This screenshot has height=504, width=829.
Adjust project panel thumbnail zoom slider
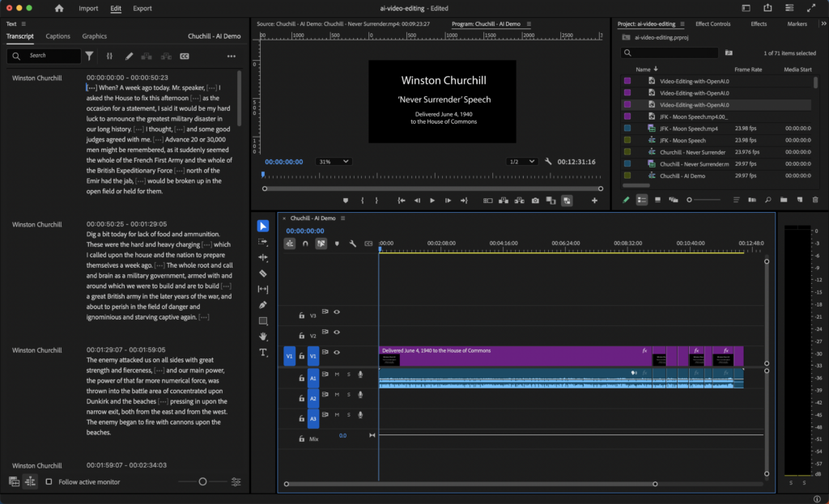coord(704,200)
